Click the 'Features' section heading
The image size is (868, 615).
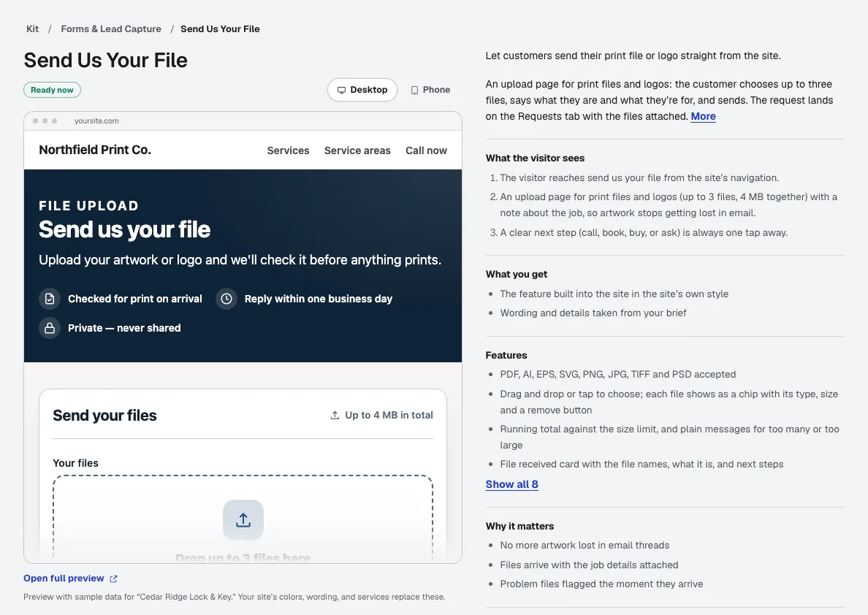pyautogui.click(x=506, y=356)
